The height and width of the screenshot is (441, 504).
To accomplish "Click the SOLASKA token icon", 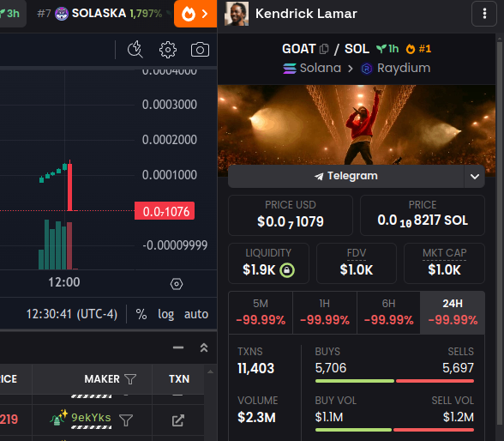I will coord(62,14).
